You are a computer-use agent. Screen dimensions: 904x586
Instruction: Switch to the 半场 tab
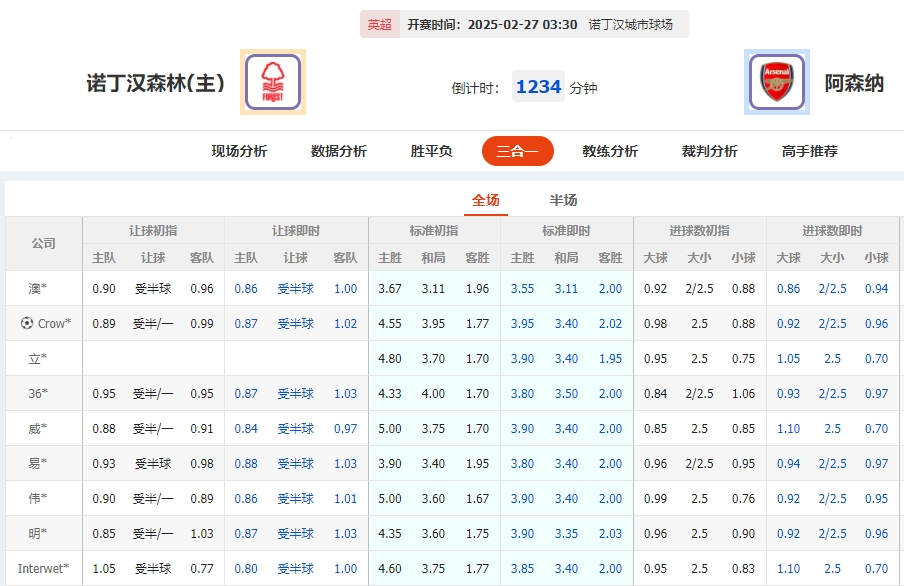click(565, 199)
